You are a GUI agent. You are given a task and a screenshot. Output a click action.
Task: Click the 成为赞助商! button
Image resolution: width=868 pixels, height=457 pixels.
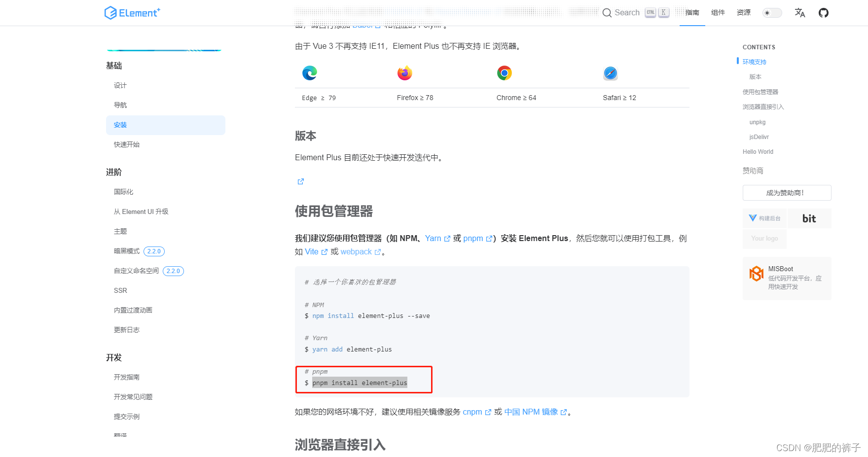point(787,193)
